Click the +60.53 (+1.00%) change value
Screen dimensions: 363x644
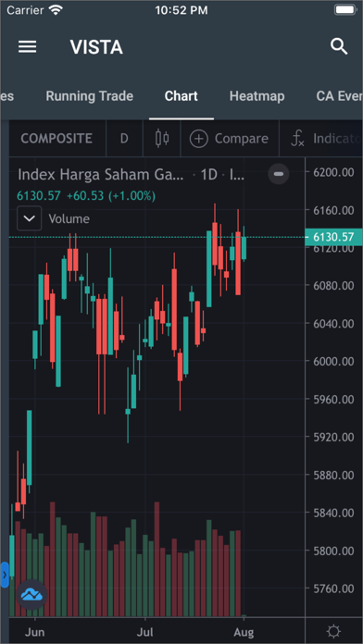[111, 196]
